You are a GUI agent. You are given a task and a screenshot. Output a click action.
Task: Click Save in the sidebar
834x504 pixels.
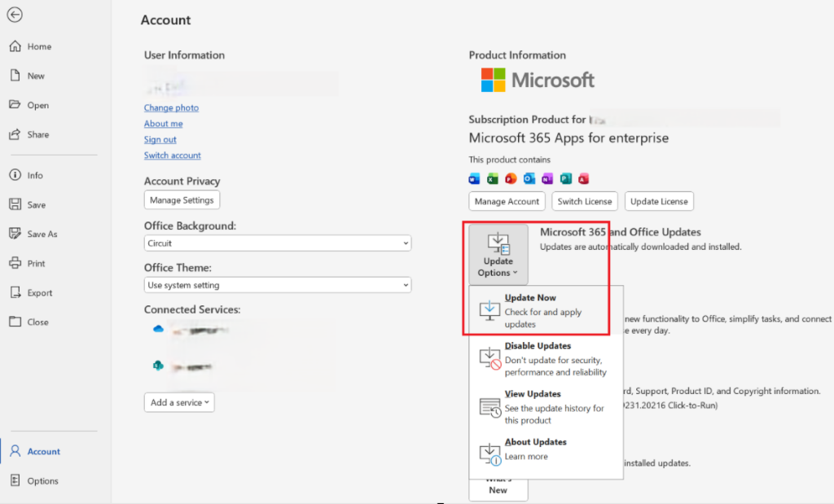[x=27, y=204]
